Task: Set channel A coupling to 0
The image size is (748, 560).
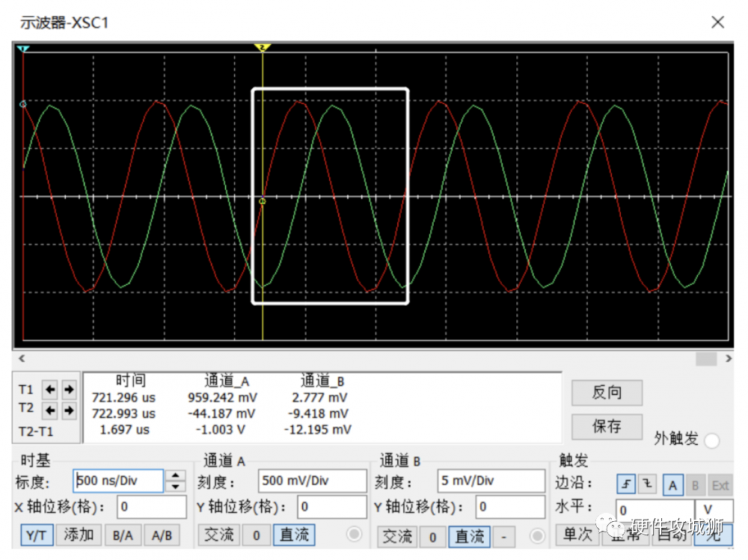Action: click(x=256, y=535)
